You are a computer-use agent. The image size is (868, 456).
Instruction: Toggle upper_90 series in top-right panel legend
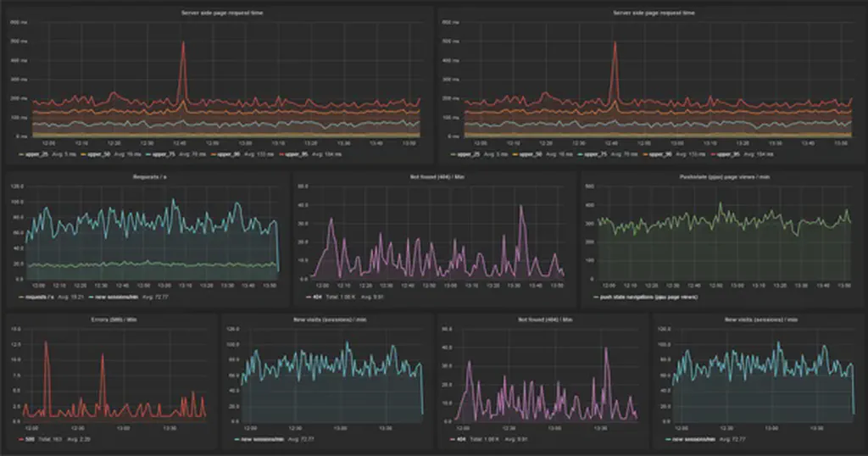tap(661, 155)
